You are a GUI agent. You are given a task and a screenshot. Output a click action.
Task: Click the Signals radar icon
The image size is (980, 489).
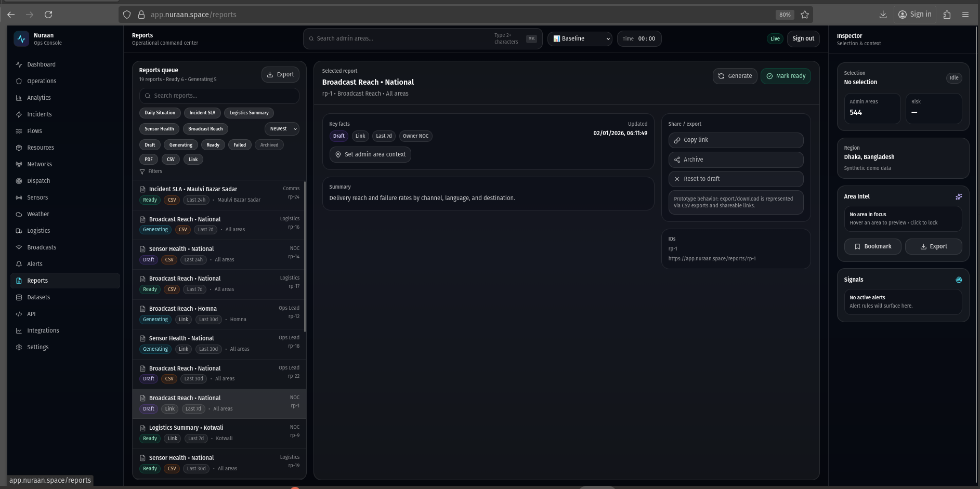pos(958,280)
